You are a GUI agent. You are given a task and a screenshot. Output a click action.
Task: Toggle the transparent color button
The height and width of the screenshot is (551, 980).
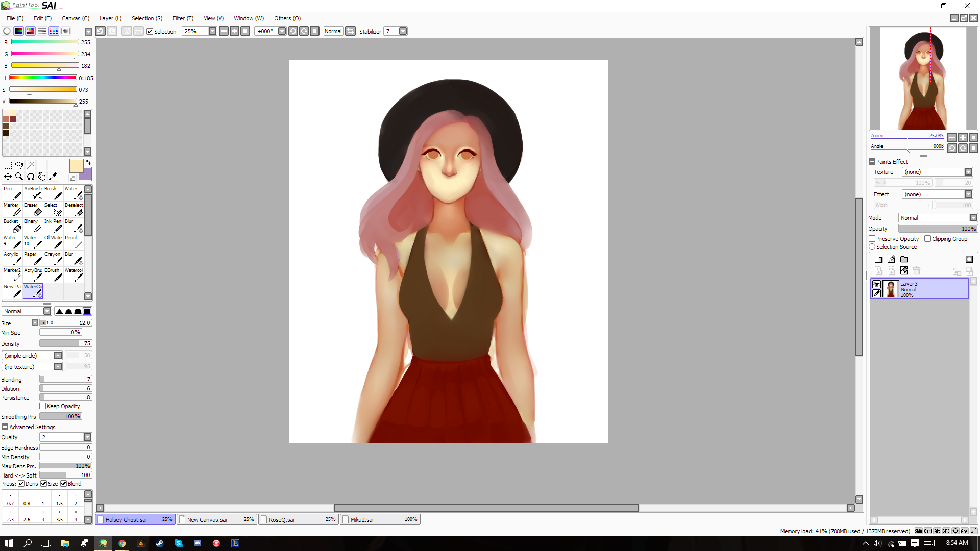[72, 178]
